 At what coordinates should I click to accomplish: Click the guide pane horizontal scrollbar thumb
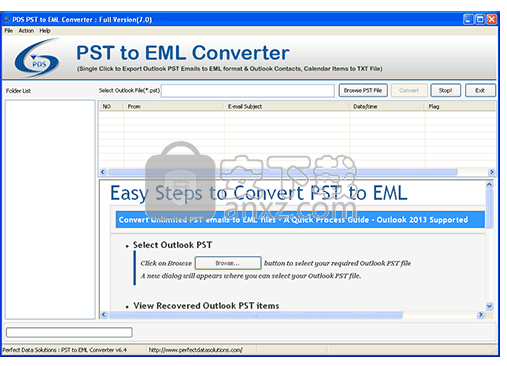tap(256, 314)
